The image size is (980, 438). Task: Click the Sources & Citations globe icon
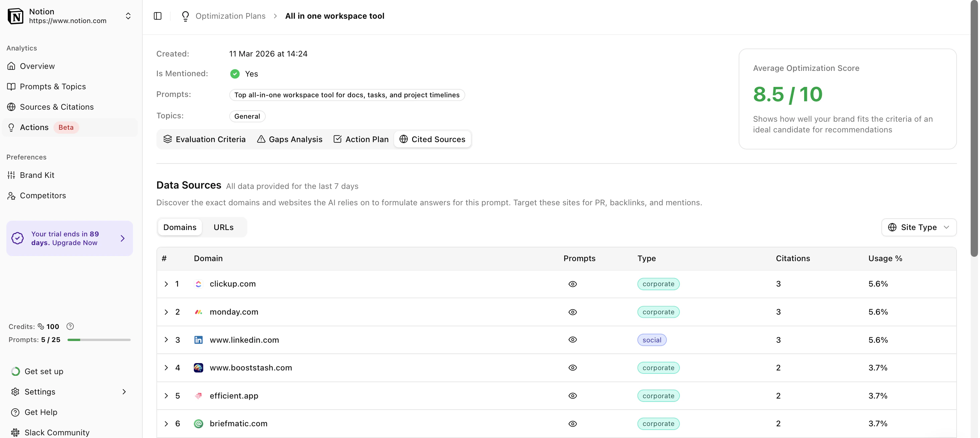pyautogui.click(x=11, y=107)
